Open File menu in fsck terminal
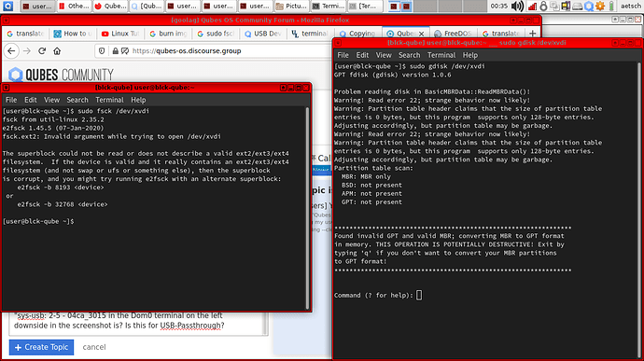This screenshot has height=361, width=644. (x=11, y=100)
